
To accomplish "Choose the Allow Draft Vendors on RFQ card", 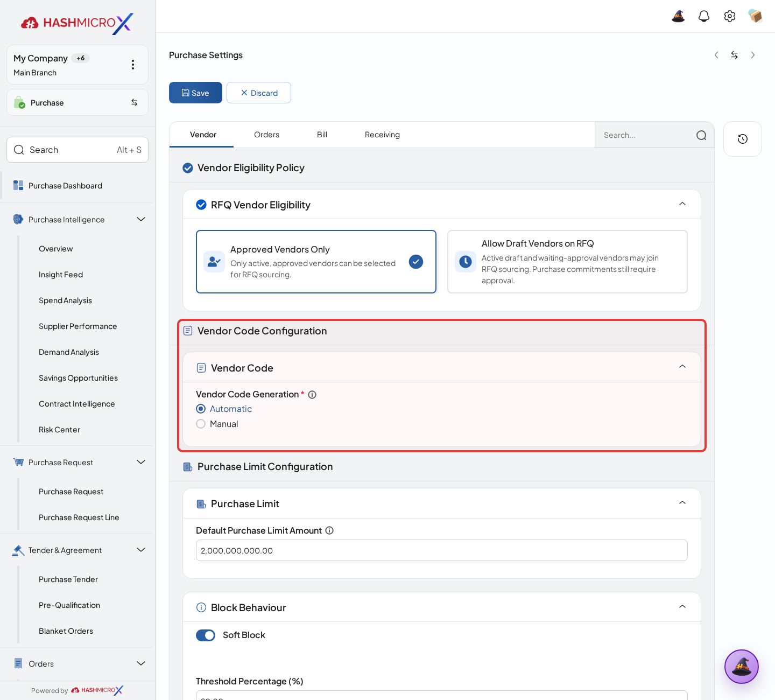I will click(x=567, y=262).
